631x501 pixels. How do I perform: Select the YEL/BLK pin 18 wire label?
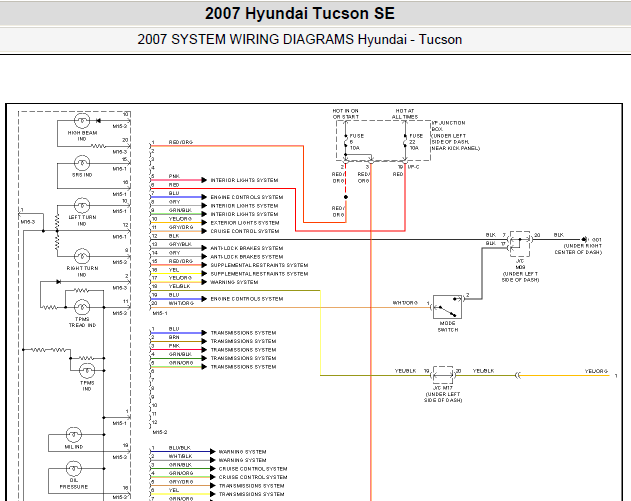[179, 287]
